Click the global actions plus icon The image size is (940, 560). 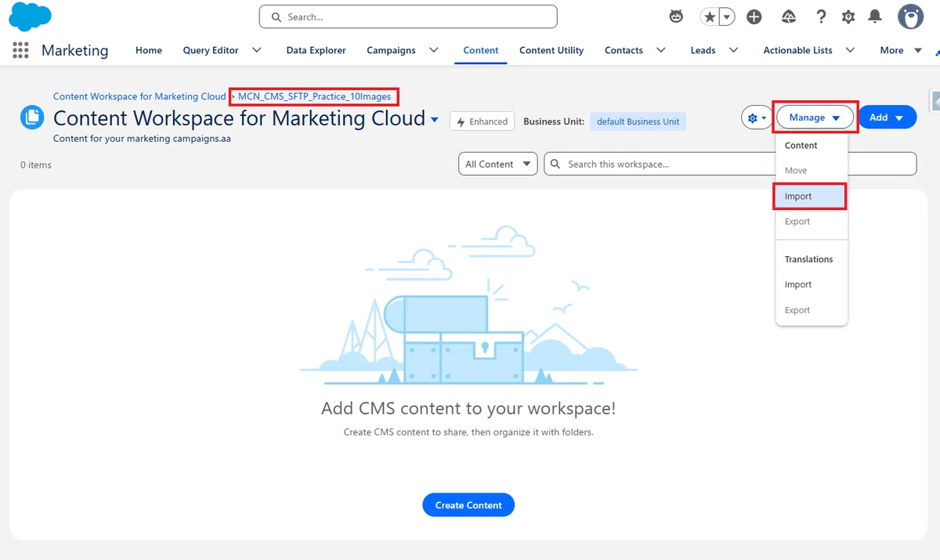click(754, 16)
